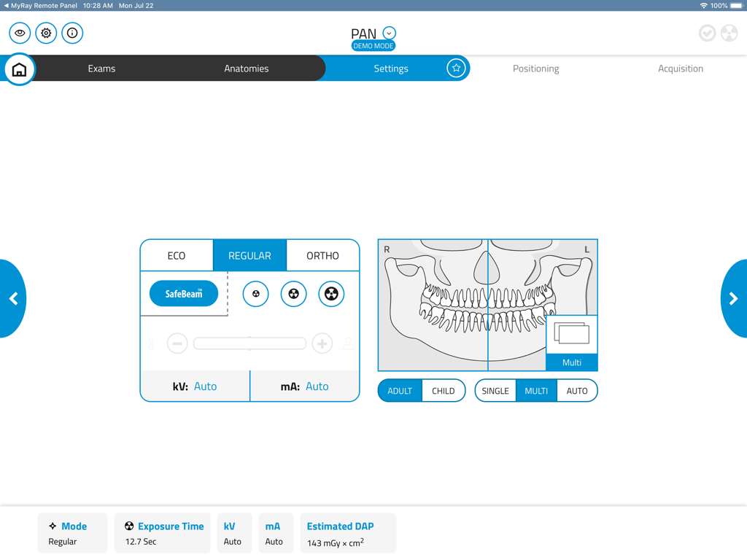Select the medium radiation dose icon

click(293, 294)
